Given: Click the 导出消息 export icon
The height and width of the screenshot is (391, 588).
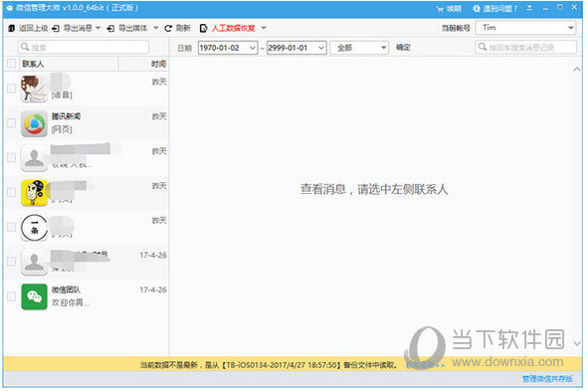Looking at the screenshot, I should 56,29.
